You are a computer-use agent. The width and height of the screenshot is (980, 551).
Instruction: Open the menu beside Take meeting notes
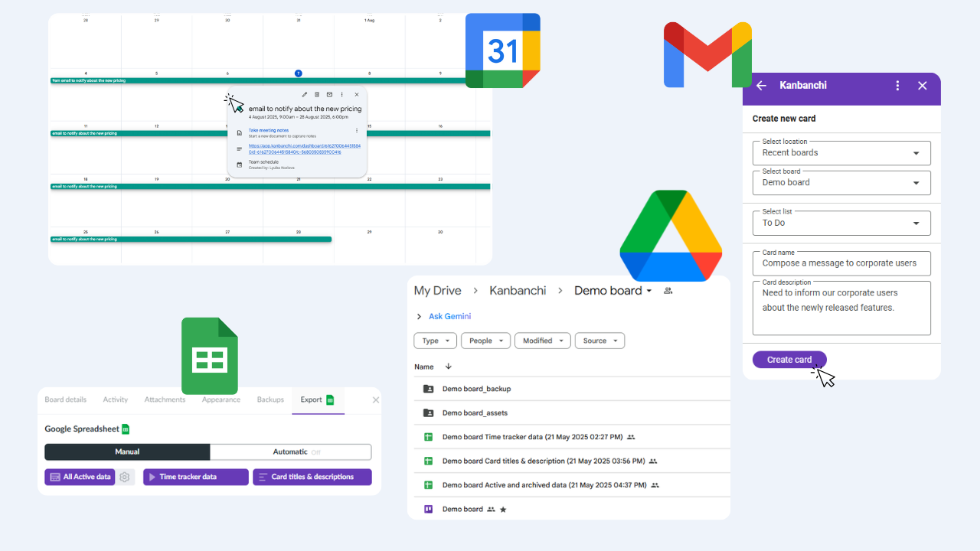pos(357,131)
